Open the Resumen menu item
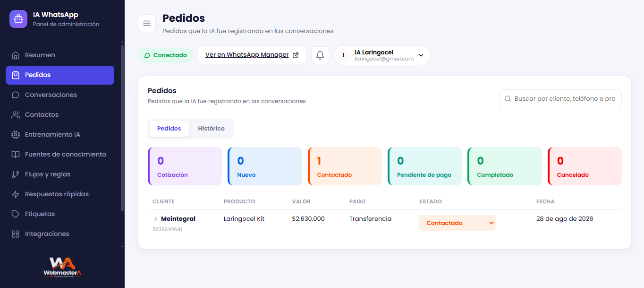 (x=60, y=55)
